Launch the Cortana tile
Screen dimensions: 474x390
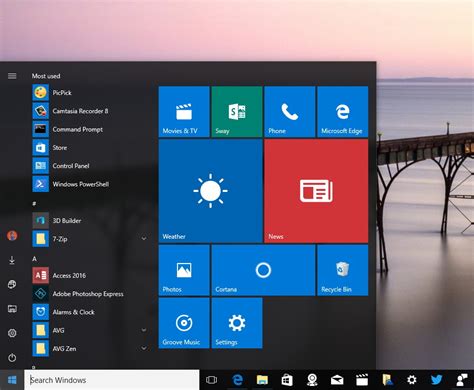point(263,270)
